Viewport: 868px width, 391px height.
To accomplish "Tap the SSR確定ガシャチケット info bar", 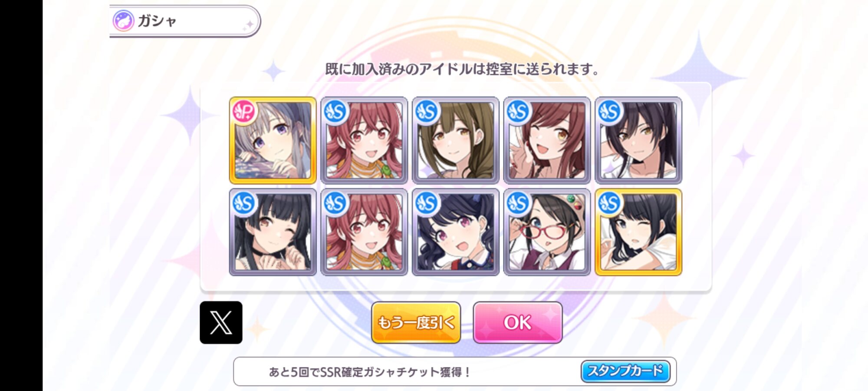I will click(x=455, y=371).
